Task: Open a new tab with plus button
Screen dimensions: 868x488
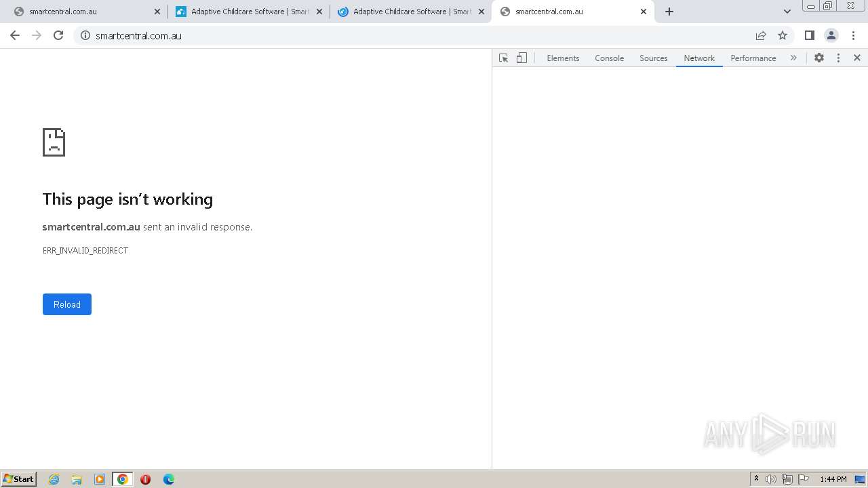Action: point(669,12)
